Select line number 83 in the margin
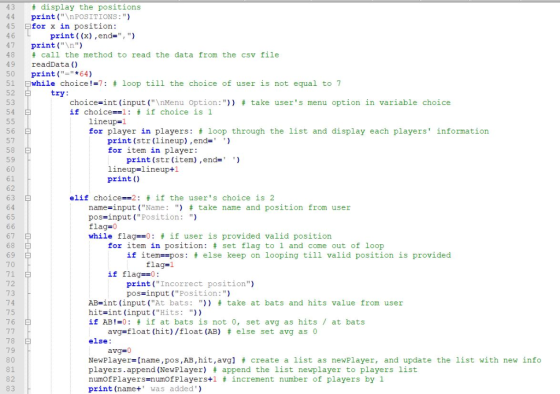The height and width of the screenshot is (394, 560). 11,389
